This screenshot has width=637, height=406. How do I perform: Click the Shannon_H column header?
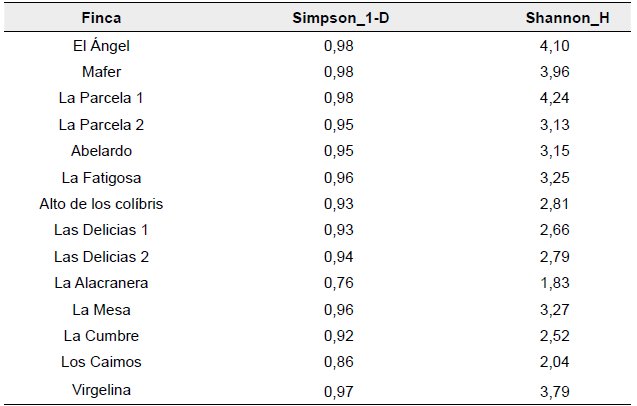pos(567,19)
